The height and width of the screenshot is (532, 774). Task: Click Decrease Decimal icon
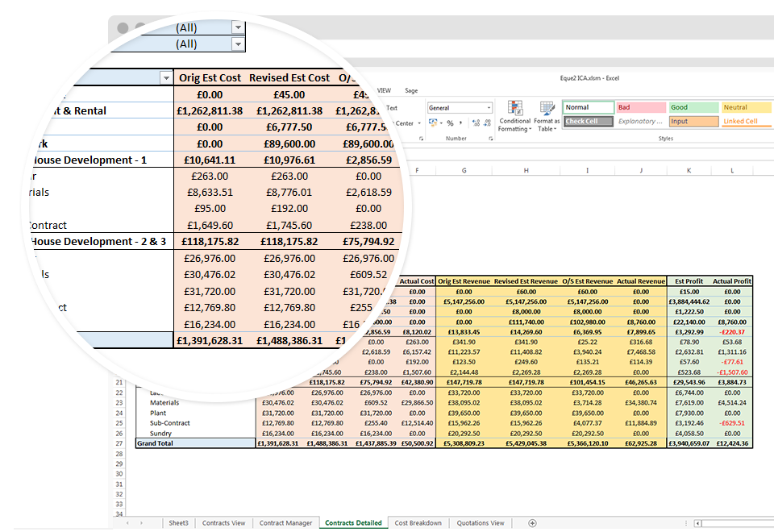pos(485,123)
